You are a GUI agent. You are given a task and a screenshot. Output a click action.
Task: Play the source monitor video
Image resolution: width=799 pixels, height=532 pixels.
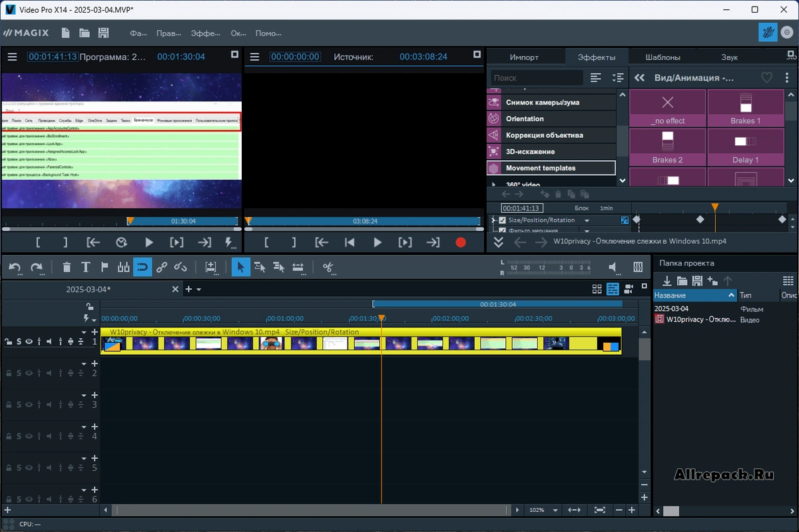click(378, 242)
